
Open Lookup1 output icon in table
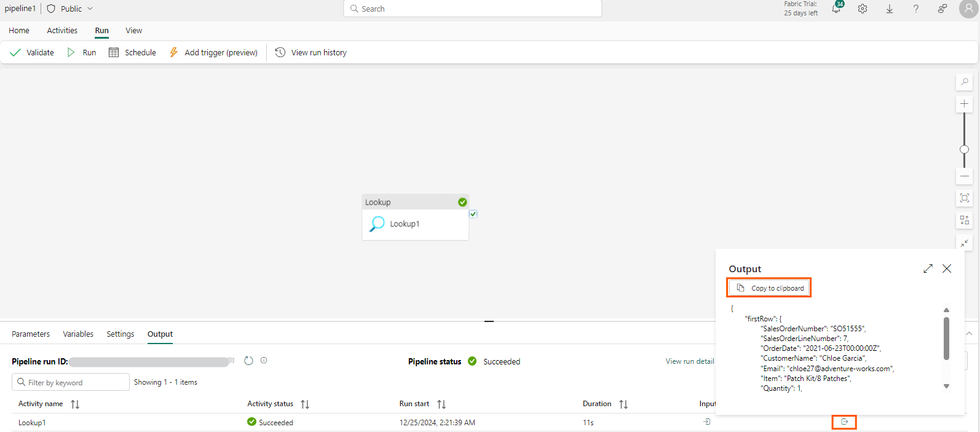tap(844, 422)
